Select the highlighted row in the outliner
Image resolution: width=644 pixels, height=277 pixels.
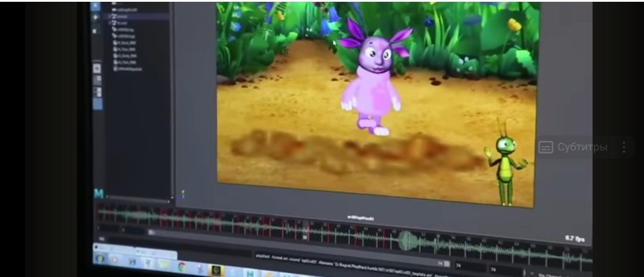139,16
